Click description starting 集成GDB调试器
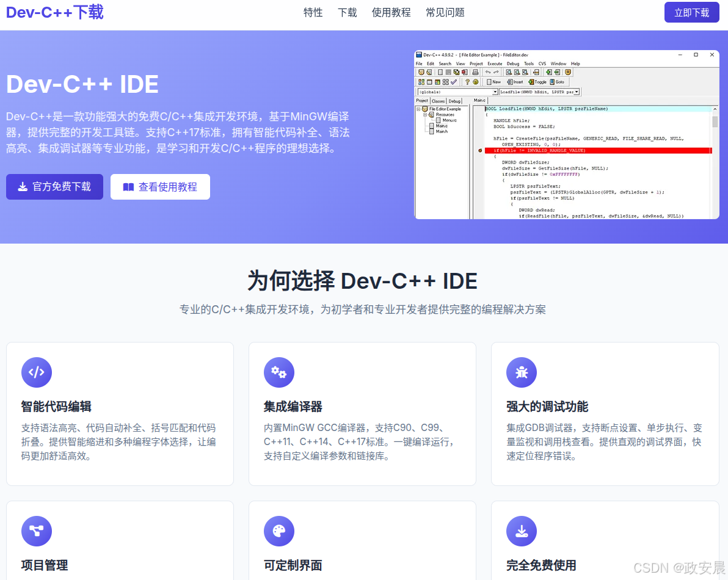This screenshot has width=728, height=580. [x=604, y=442]
